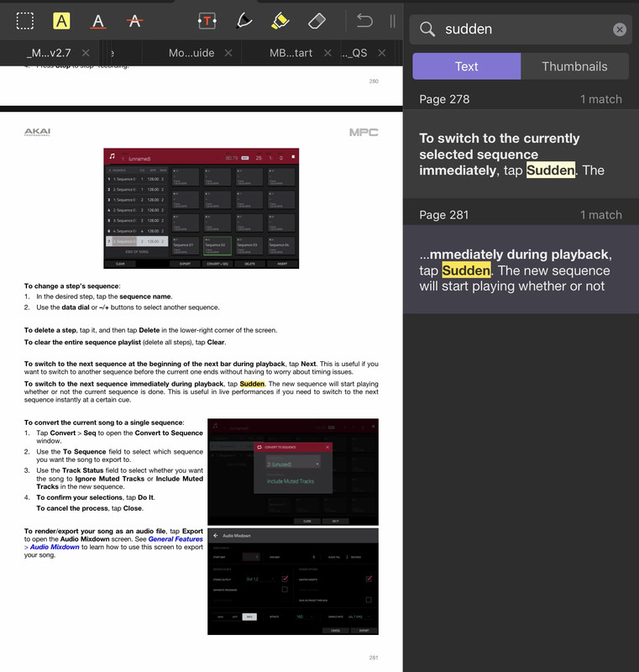Open the _M...v2.7 document tab

click(49, 53)
